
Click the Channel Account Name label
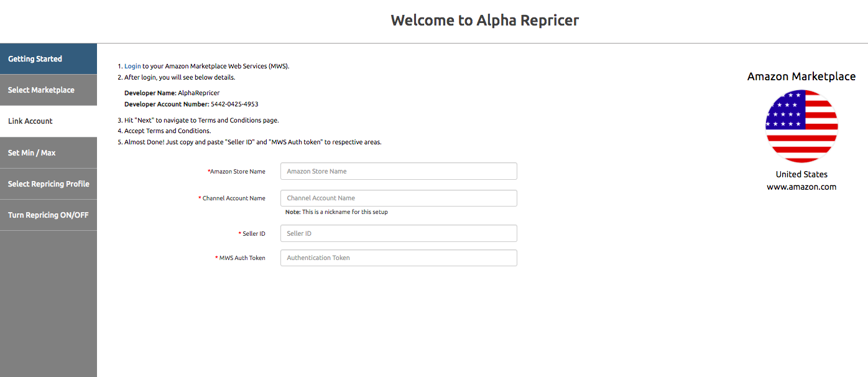tap(232, 198)
